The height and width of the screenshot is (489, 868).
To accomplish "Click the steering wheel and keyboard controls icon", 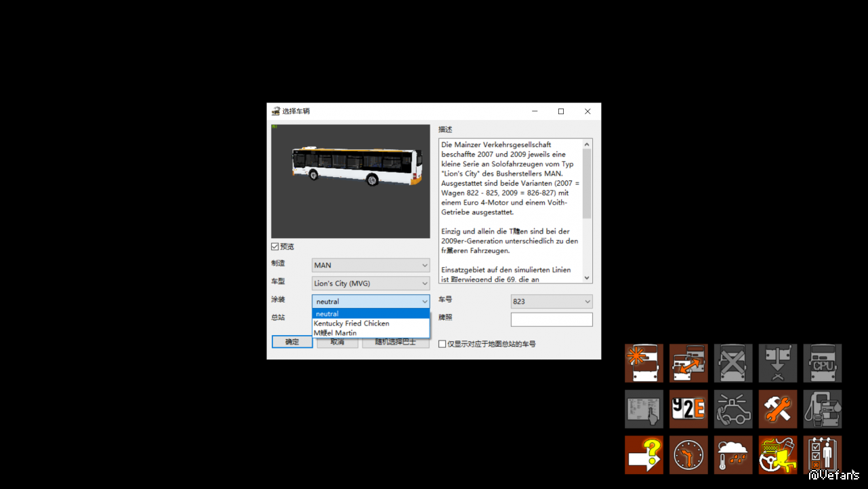I will pyautogui.click(x=778, y=454).
